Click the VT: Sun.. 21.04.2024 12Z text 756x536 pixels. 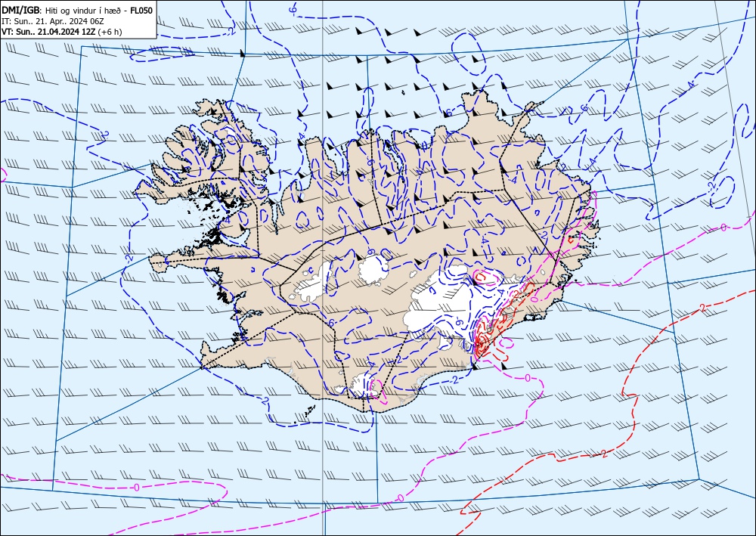48,32
